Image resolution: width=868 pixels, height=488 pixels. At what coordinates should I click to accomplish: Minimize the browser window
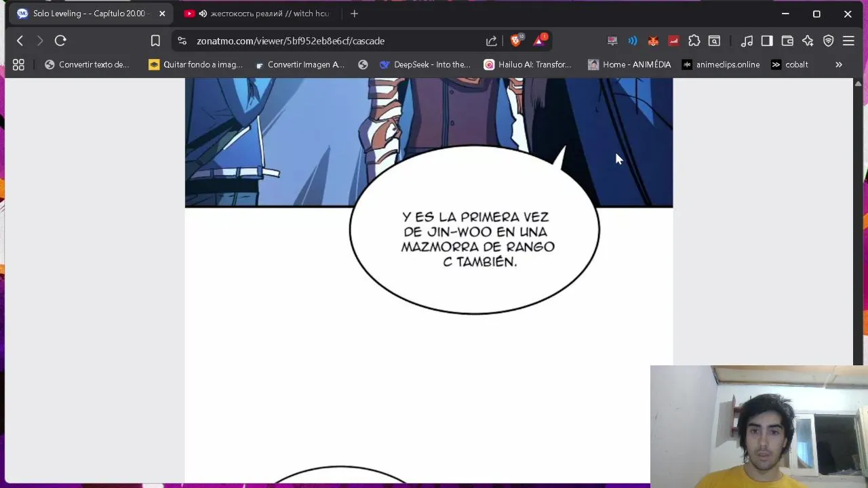click(785, 14)
